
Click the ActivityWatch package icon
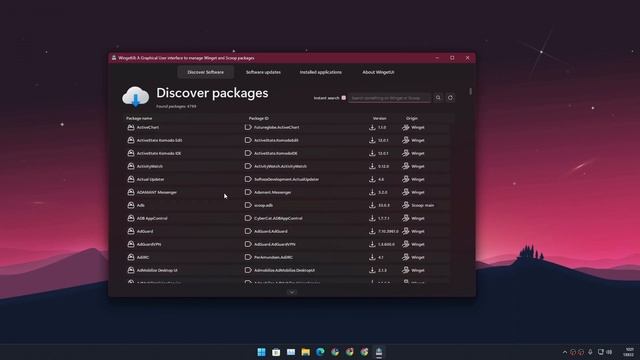pos(131,167)
